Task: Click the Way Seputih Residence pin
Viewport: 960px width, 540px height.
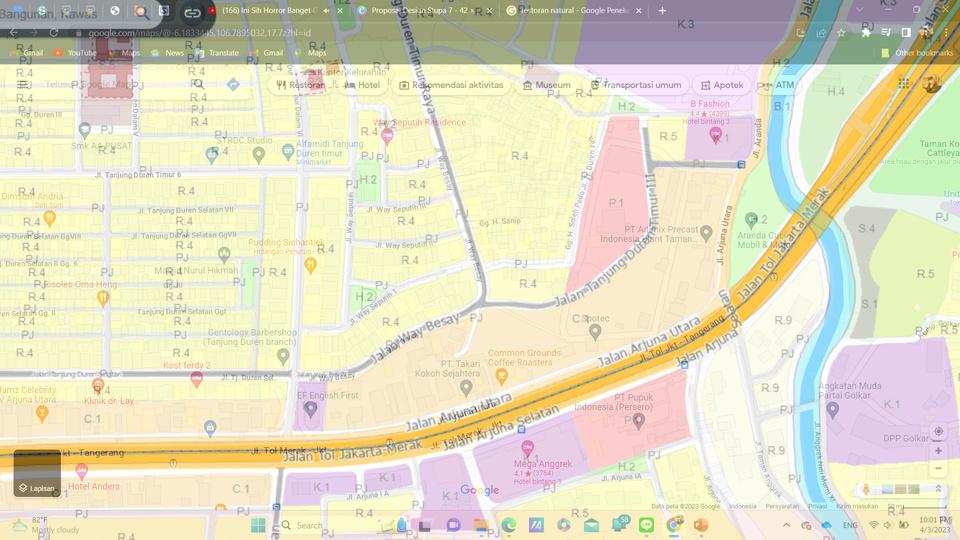Action: tap(387, 136)
